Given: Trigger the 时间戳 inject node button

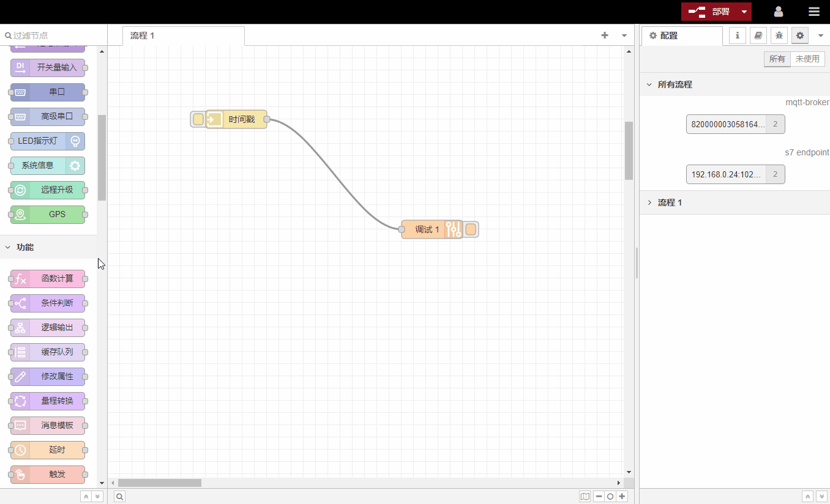Looking at the screenshot, I should coord(198,119).
